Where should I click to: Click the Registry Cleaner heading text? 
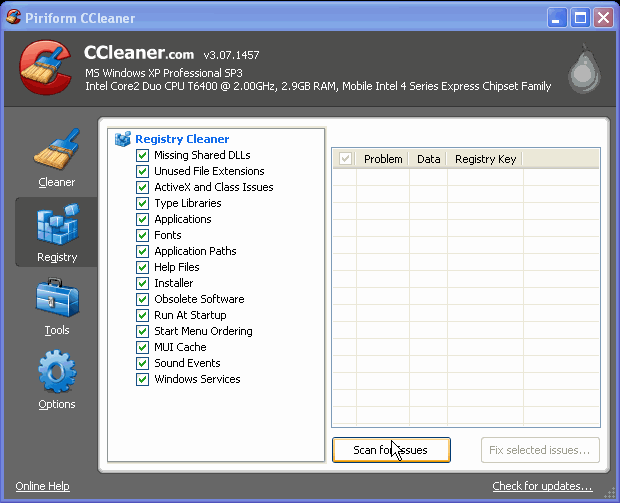[182, 139]
